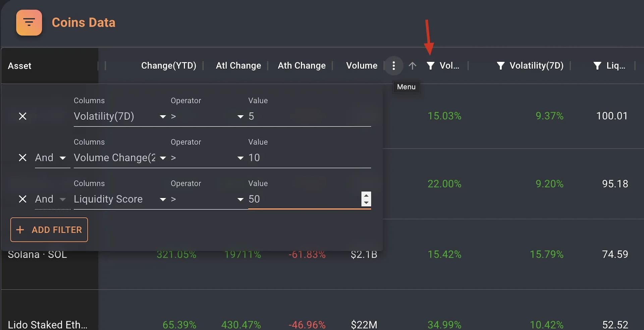Image resolution: width=644 pixels, height=330 pixels.
Task: Remove the Volatility(7D) filter row
Action: [22, 116]
